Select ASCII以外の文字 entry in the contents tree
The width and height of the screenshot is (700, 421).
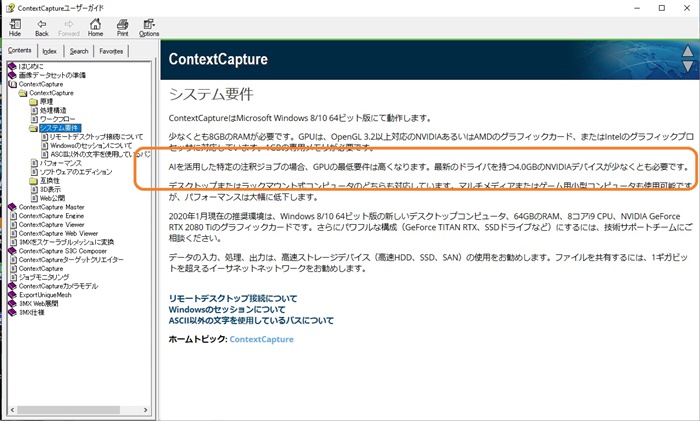(x=100, y=154)
